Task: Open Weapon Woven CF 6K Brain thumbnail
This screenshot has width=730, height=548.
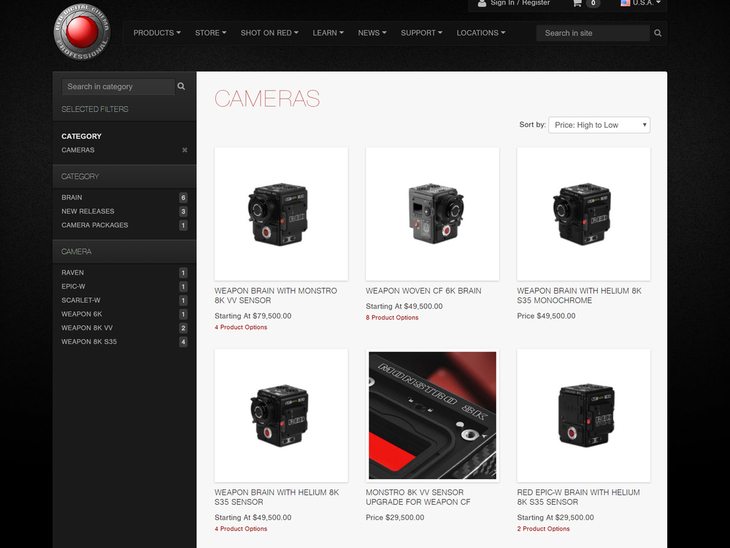Action: [x=433, y=214]
